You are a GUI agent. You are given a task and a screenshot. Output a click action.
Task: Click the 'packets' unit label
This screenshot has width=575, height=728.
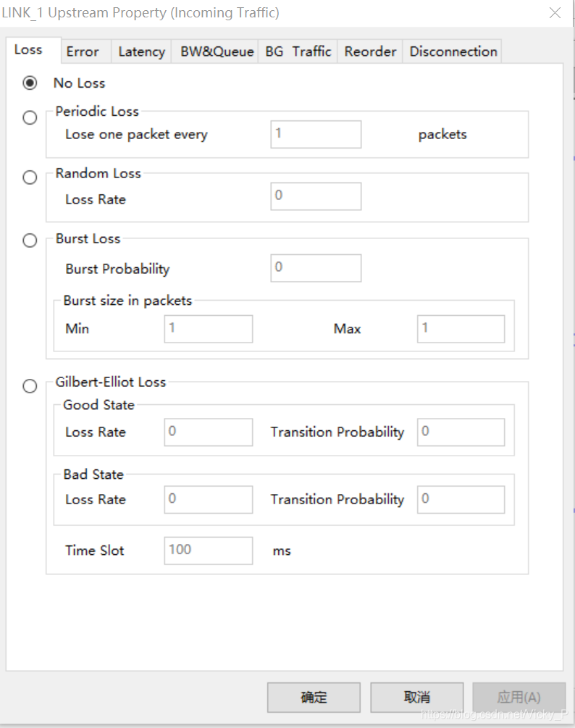point(442,135)
